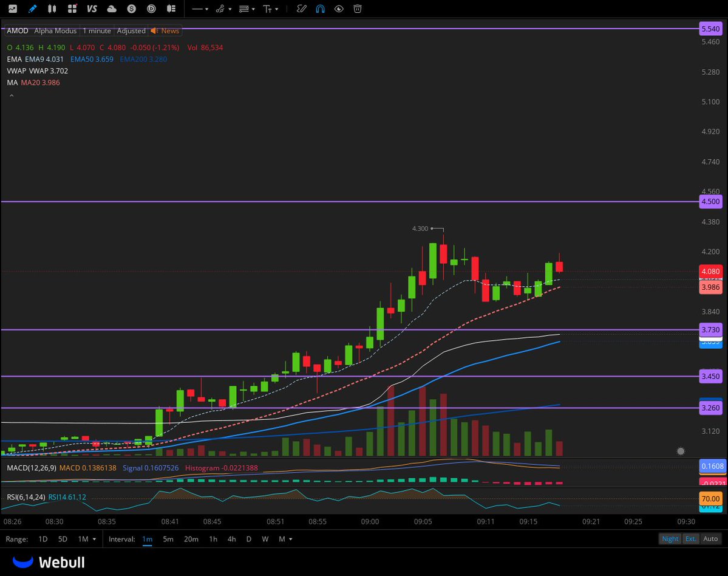Toggle Ext. extended hours display
Viewport: 728px width, 576px height.
691,539
